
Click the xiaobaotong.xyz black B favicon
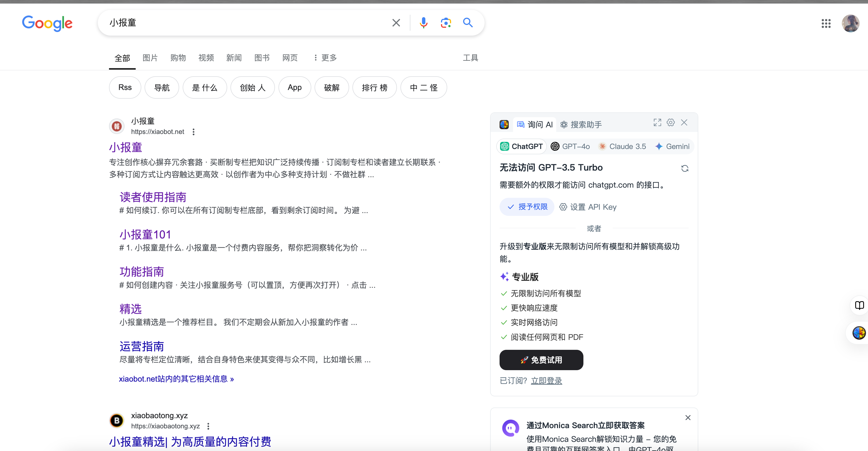117,421
